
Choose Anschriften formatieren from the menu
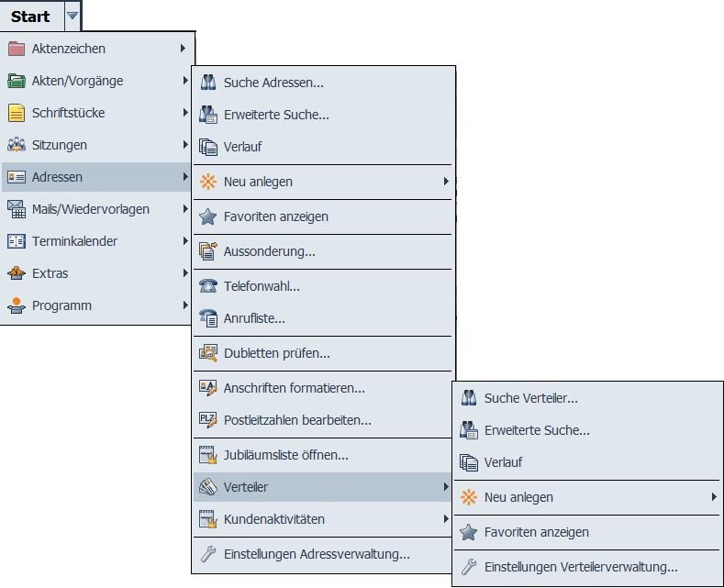point(294,388)
